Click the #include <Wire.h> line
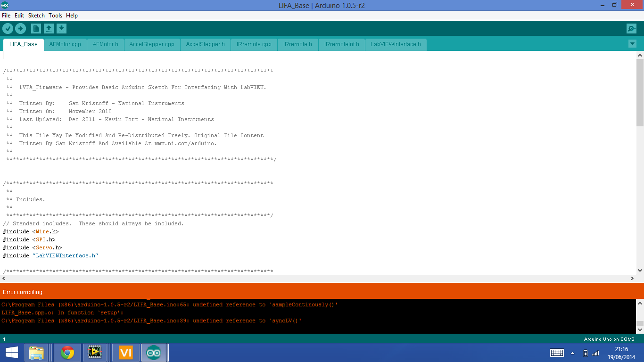 31,231
